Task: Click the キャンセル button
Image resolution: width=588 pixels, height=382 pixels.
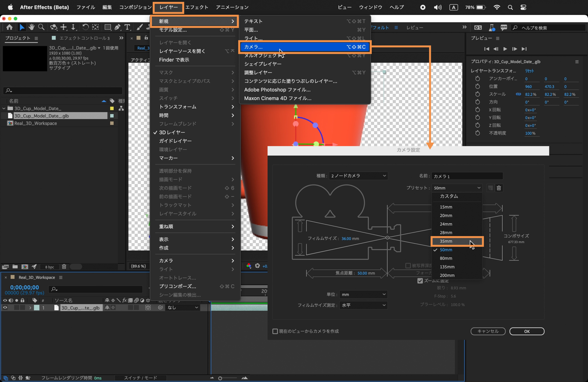Action: coord(488,331)
